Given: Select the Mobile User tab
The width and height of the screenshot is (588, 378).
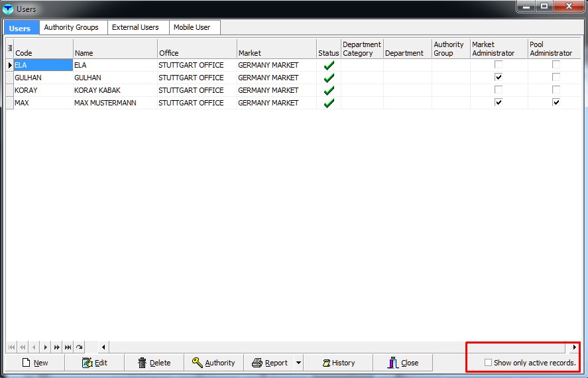Looking at the screenshot, I should 193,27.
